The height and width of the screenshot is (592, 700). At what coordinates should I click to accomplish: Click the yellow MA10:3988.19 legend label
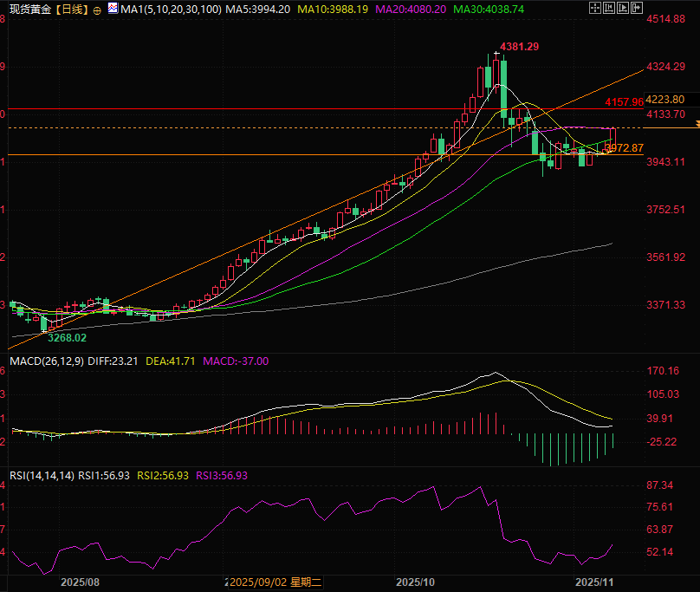tap(333, 10)
